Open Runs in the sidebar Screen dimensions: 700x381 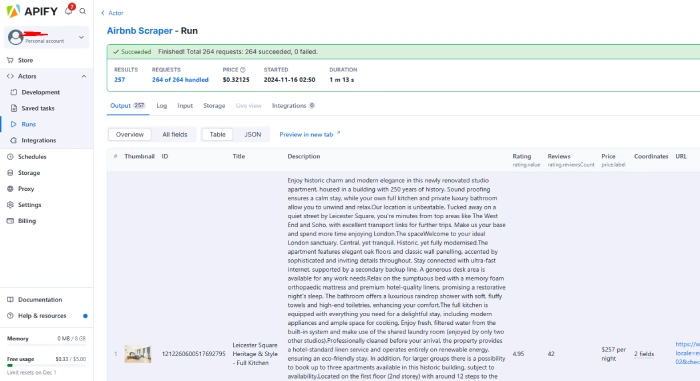29,125
